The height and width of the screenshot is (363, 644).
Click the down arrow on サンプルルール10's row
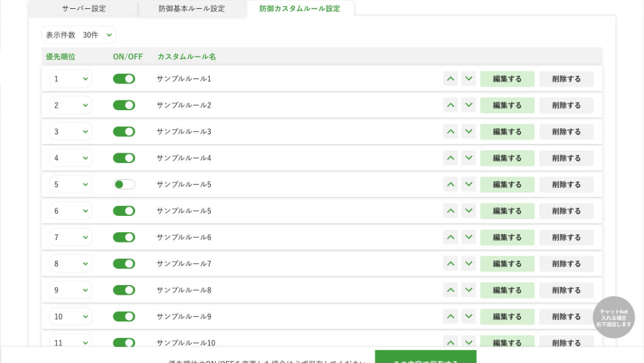(x=468, y=342)
